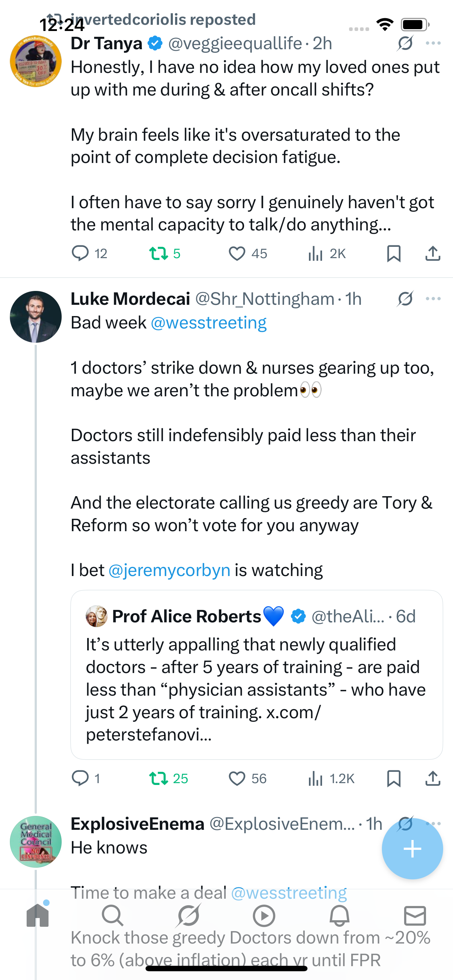453x980 pixels.
Task: Open @jeremycorbyn profile mention
Action: click(169, 570)
